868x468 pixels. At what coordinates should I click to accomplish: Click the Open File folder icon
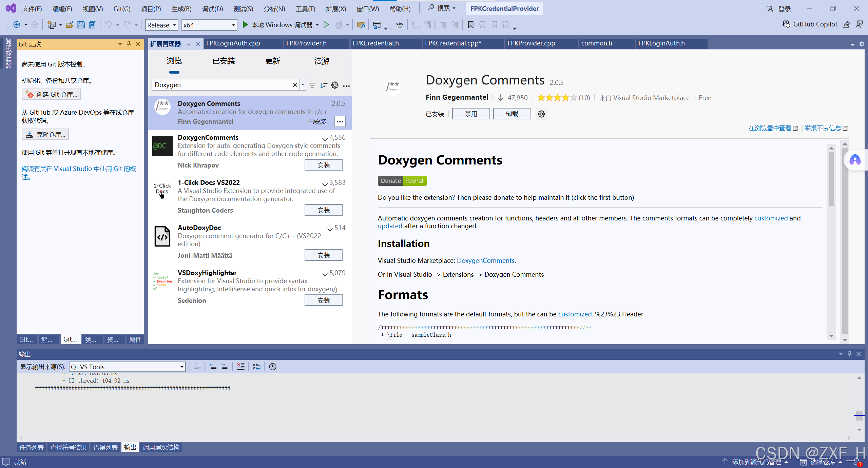[70, 25]
